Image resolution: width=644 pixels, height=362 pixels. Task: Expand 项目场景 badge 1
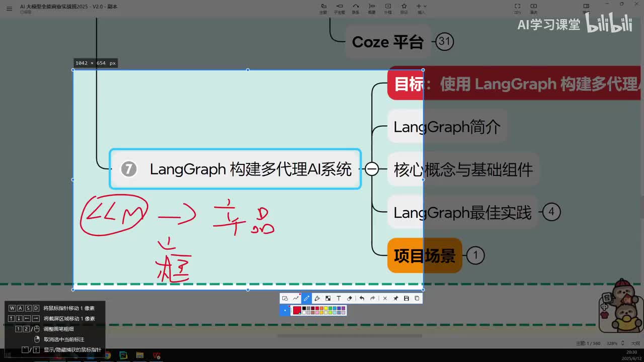tap(475, 255)
